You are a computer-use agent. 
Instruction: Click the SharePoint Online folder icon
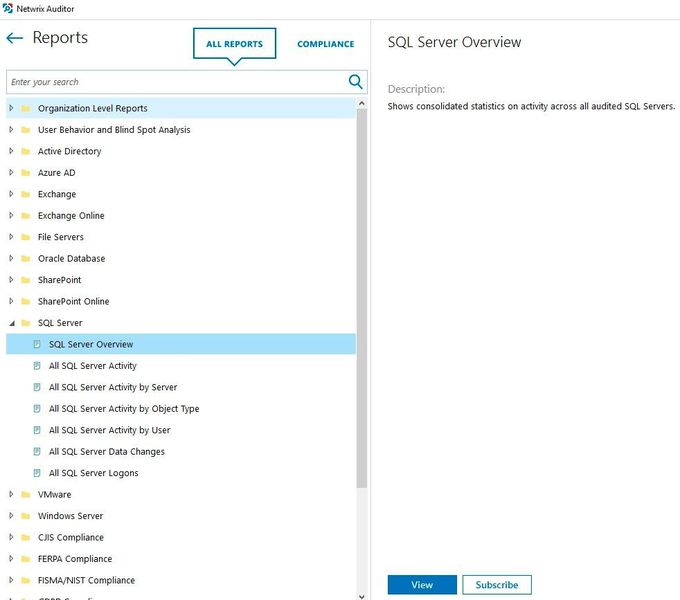[26, 301]
